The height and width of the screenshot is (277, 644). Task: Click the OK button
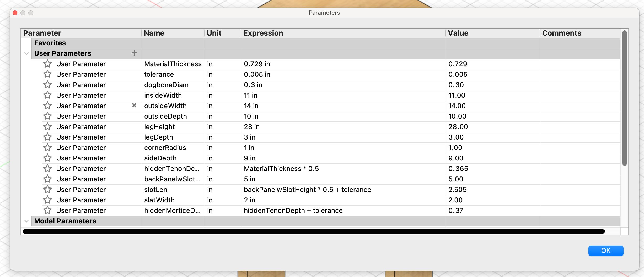606,251
